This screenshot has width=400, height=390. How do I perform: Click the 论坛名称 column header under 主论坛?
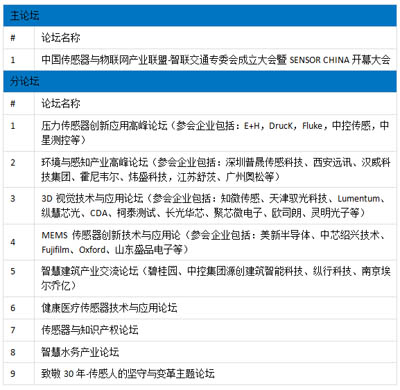pyautogui.click(x=61, y=38)
